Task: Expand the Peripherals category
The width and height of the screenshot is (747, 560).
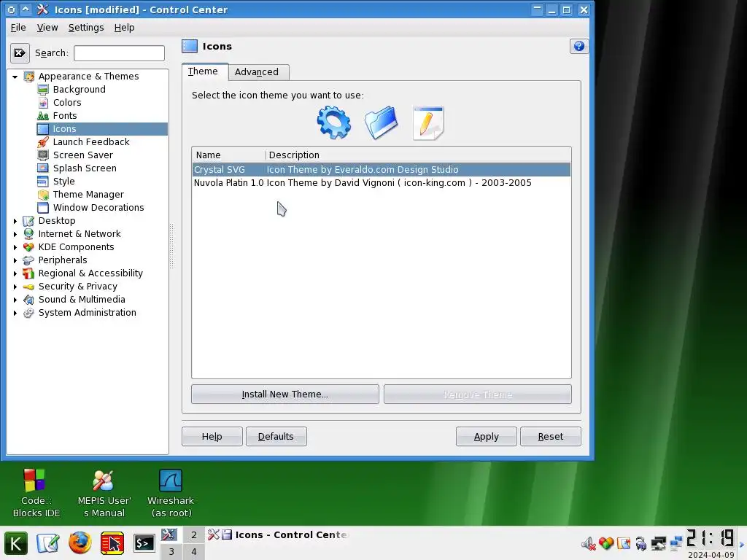Action: [x=15, y=260]
